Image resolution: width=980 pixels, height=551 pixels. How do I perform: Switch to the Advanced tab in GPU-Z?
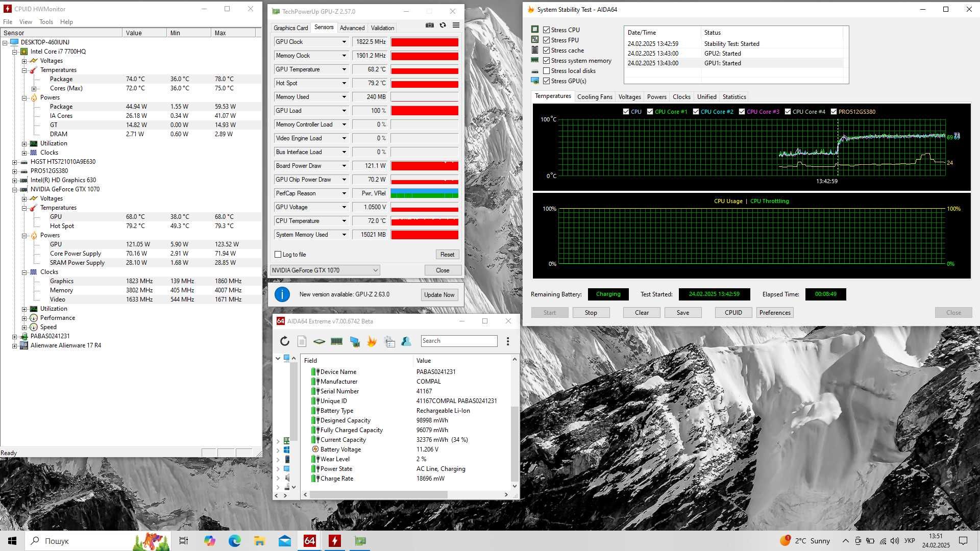click(352, 28)
